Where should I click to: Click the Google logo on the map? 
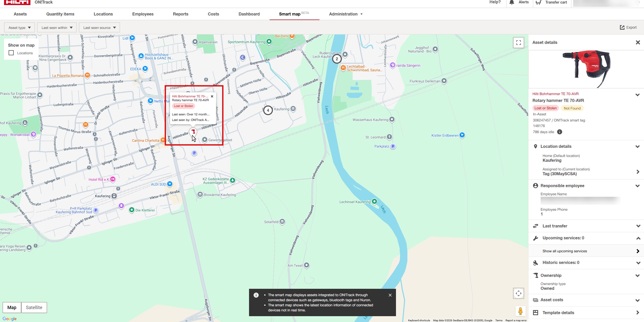click(x=10, y=319)
